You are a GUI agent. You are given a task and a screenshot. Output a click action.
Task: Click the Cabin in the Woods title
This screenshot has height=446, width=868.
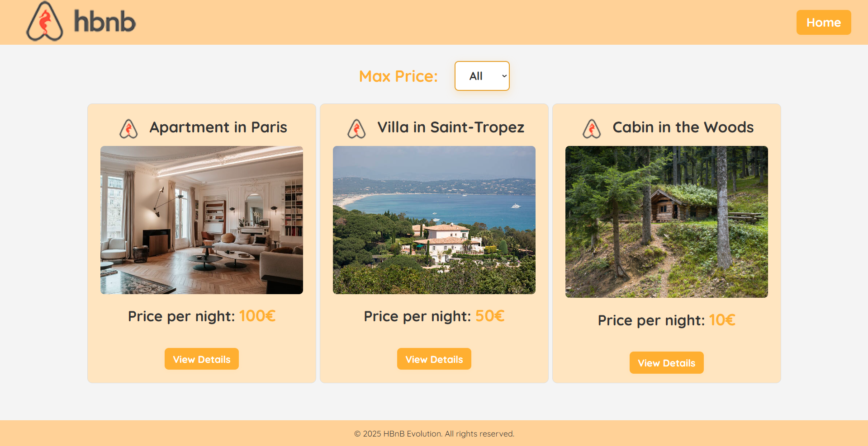click(x=683, y=127)
